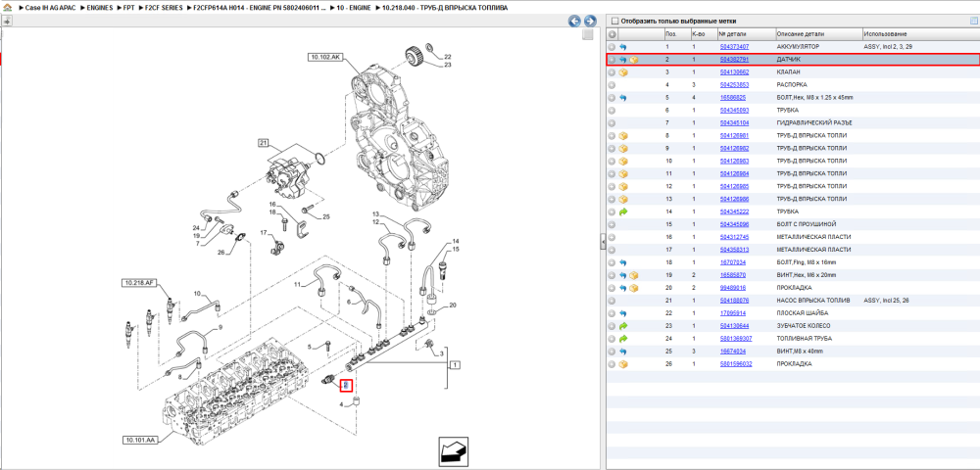The width and height of the screenshot is (980, 470).
Task: Click the large arrow icon below the diagram
Action: tap(453, 450)
